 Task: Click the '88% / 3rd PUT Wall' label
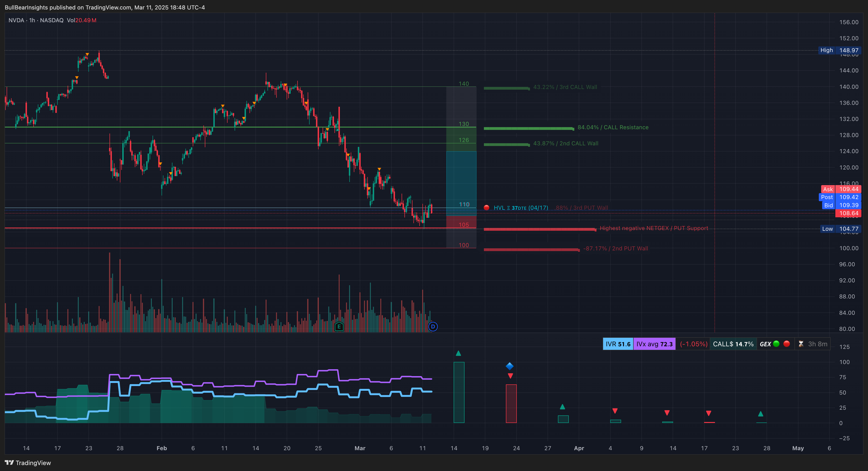click(x=582, y=208)
